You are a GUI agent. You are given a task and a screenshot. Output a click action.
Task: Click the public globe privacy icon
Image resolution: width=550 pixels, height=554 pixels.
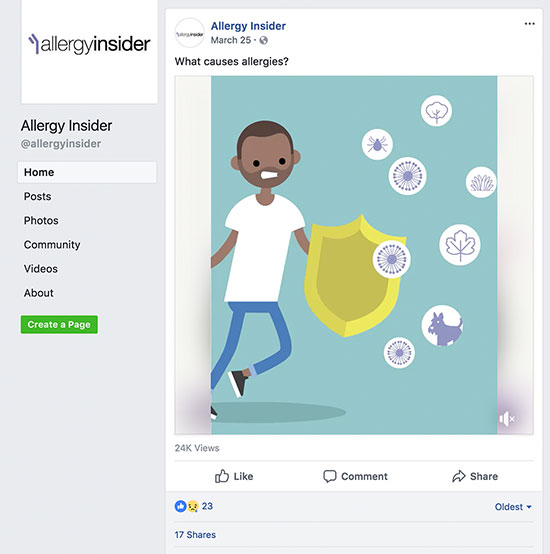[x=263, y=40]
